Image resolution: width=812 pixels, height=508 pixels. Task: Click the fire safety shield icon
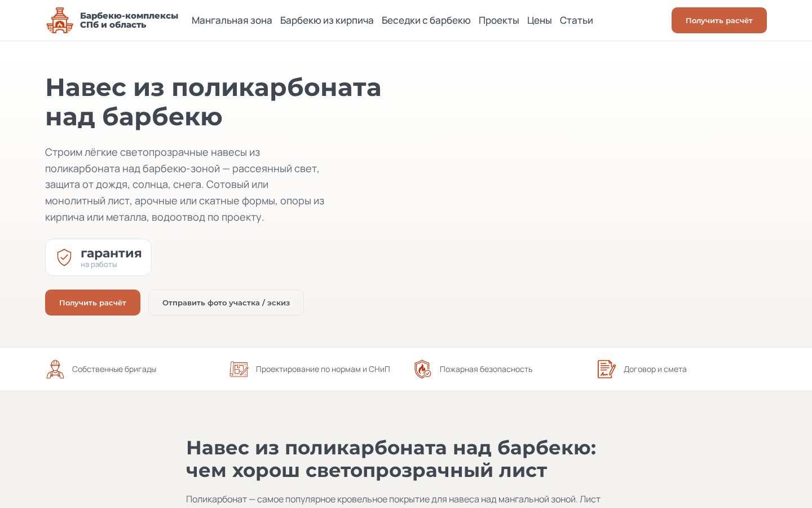[x=423, y=369]
